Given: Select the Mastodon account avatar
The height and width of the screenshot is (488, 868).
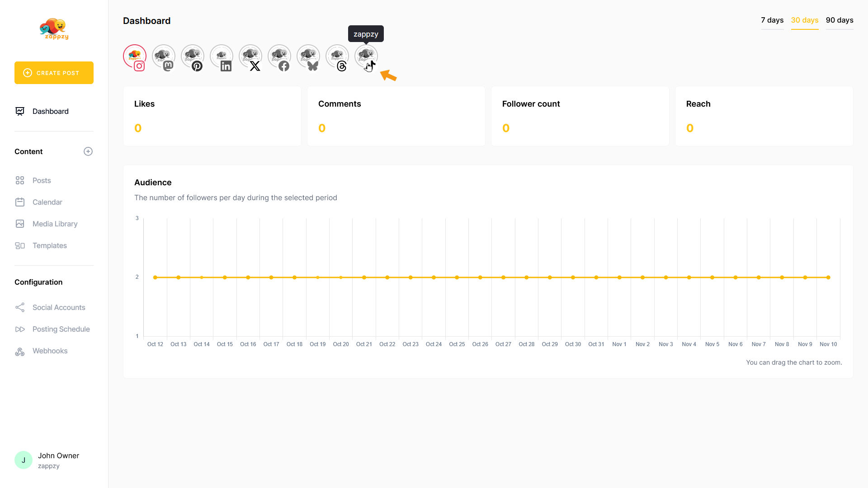Looking at the screenshot, I should 164,56.
